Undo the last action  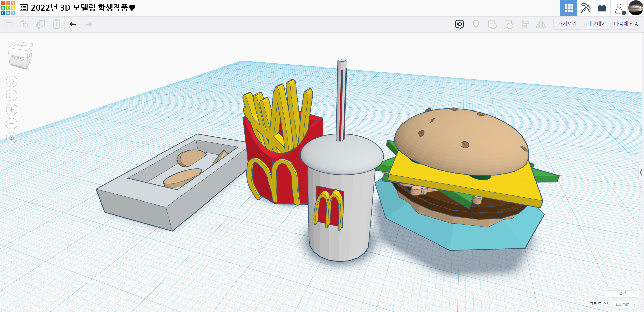(x=73, y=24)
